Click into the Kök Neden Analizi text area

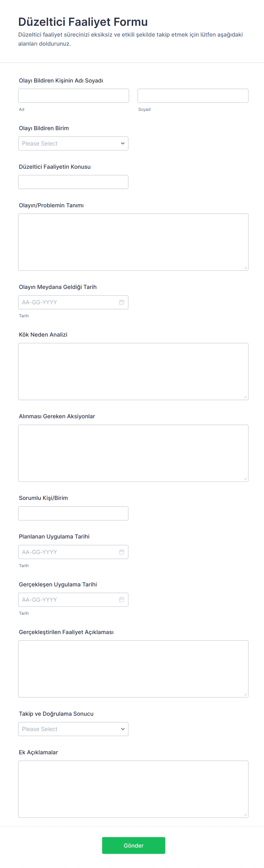click(x=133, y=371)
